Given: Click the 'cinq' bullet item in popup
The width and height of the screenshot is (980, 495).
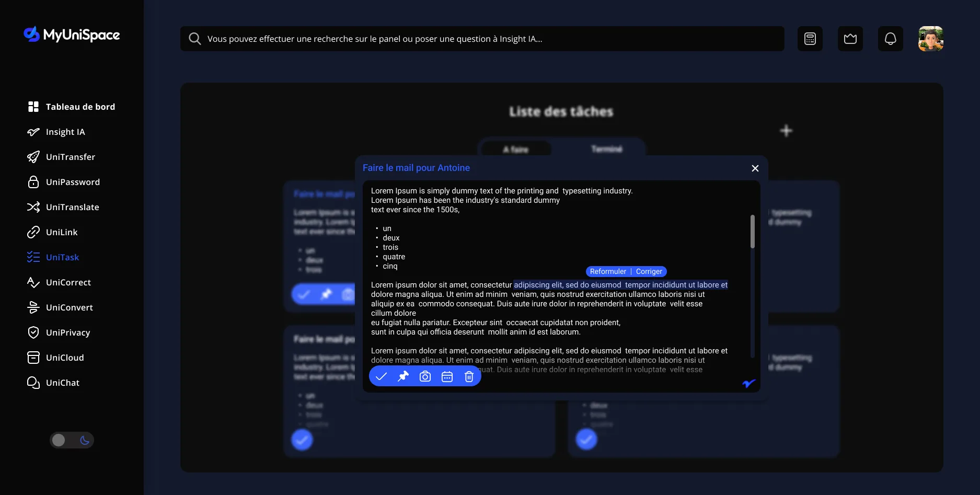Looking at the screenshot, I should 390,266.
